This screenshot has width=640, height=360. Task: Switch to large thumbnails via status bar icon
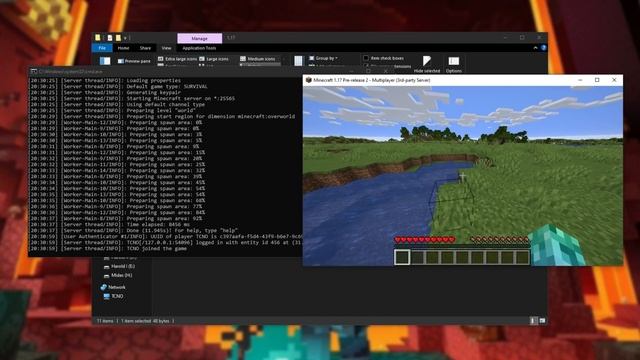click(542, 321)
